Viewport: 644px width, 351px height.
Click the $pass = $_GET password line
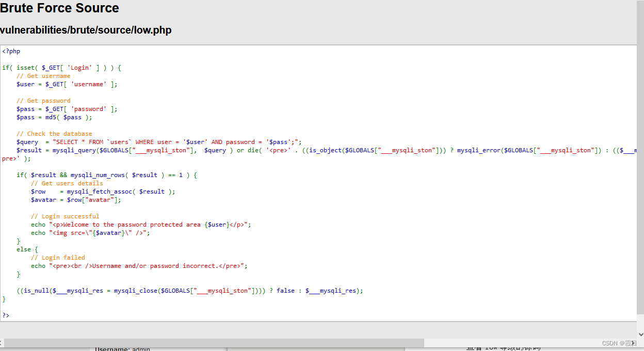tap(67, 109)
